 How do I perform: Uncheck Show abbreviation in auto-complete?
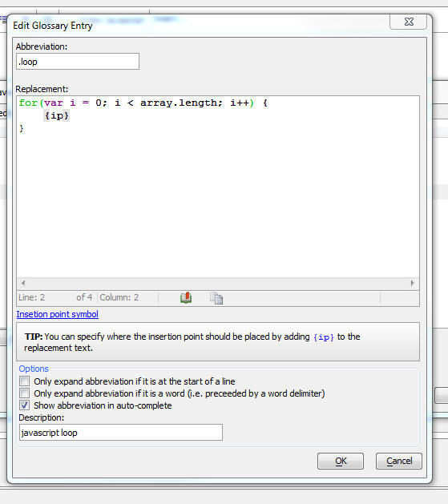click(24, 405)
